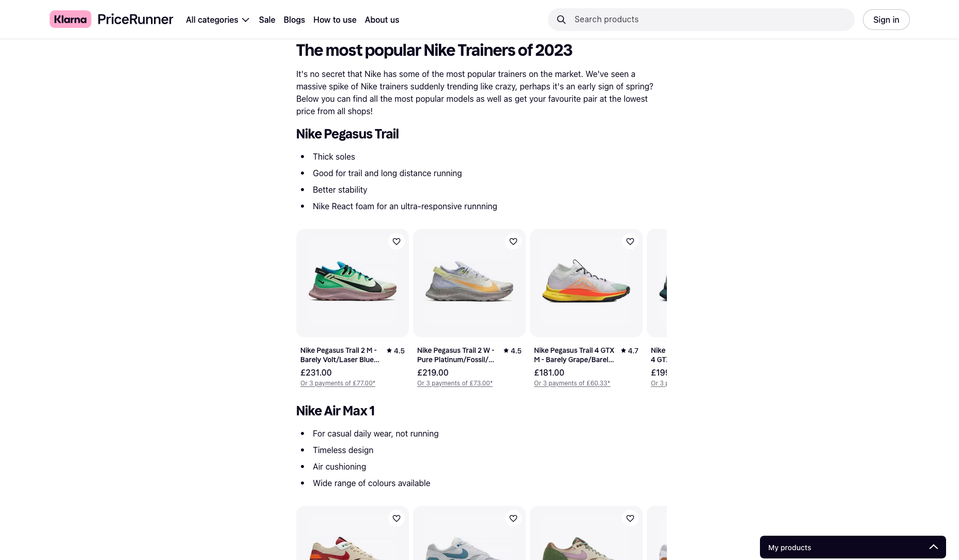
Task: Expand the My products panel chevron
Action: (x=933, y=547)
